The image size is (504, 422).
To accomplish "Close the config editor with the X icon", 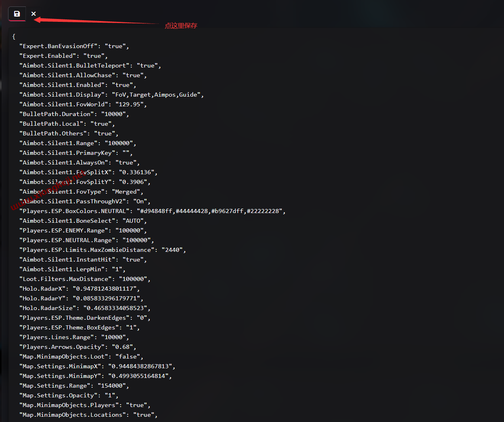I will click(x=34, y=14).
